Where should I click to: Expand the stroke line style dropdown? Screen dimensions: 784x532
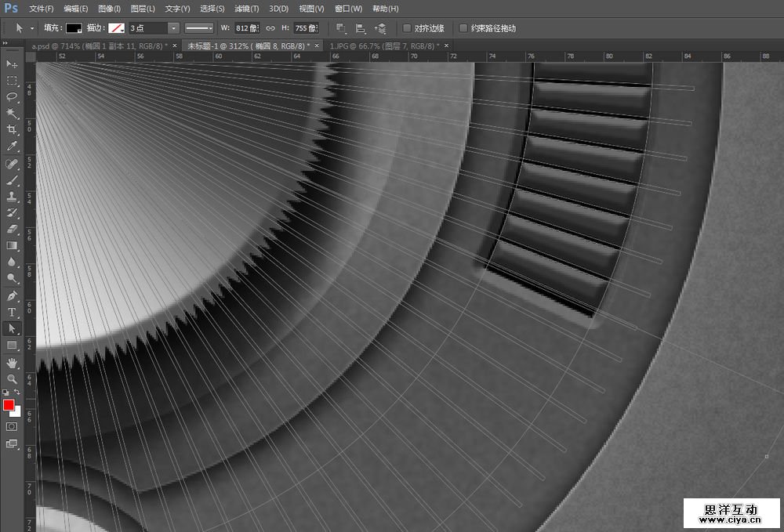[x=198, y=28]
